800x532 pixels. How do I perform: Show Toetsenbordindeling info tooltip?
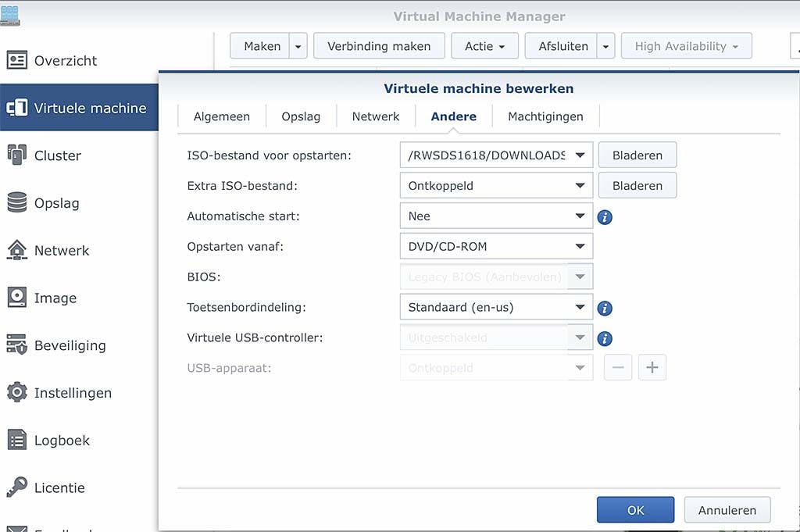604,308
